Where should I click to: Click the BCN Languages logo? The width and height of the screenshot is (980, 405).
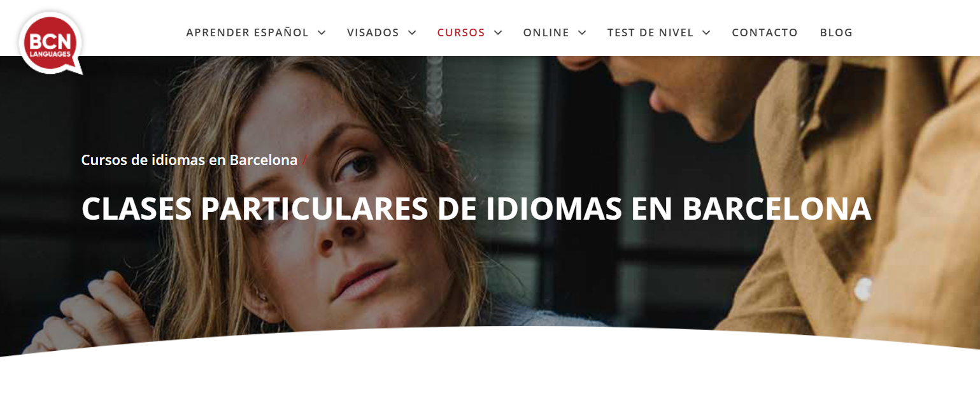tap(50, 43)
